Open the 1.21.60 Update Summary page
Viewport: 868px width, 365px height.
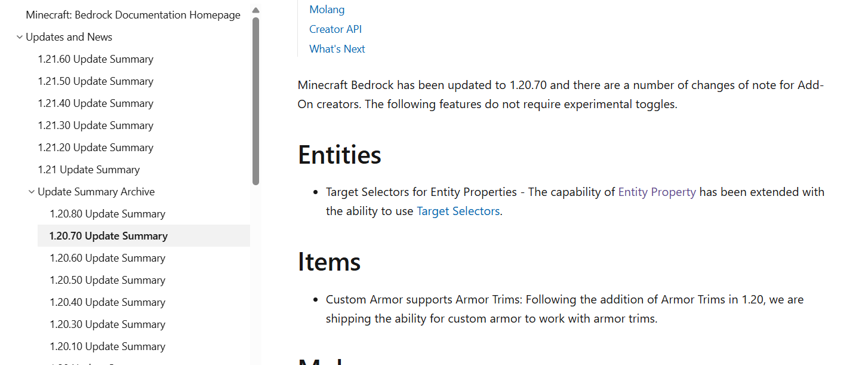pyautogui.click(x=96, y=59)
